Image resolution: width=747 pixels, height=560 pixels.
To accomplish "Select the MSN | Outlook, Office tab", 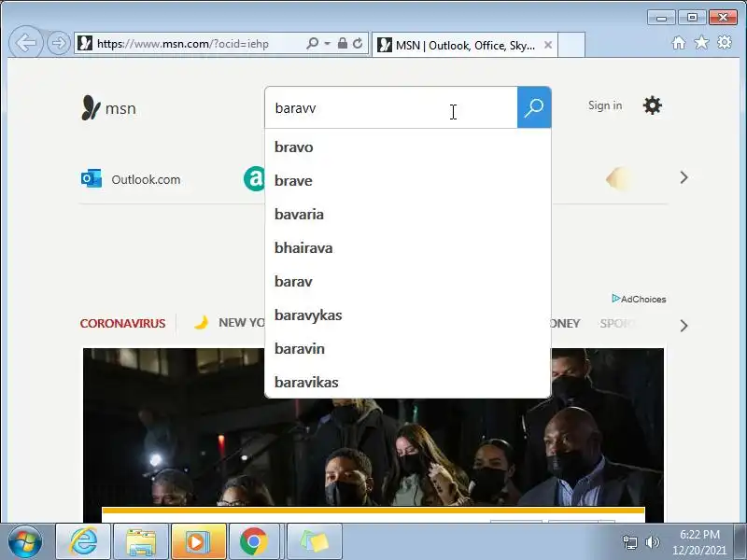I will coord(464,45).
